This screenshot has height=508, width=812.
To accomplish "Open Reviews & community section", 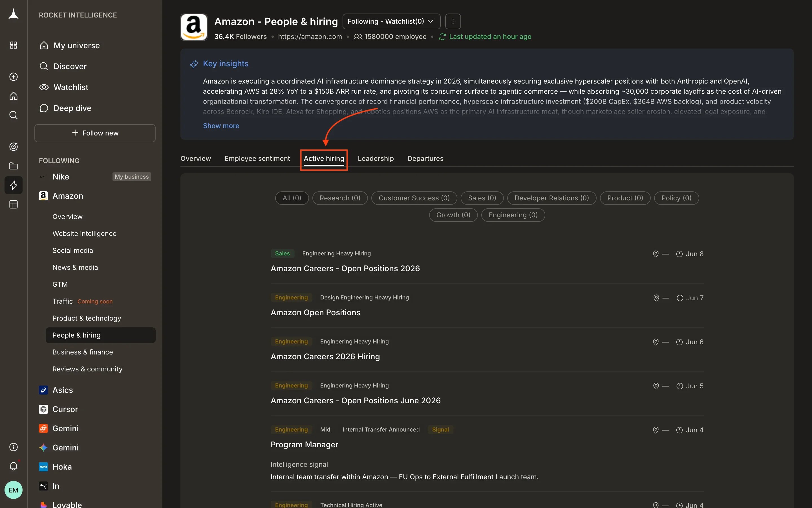I will tap(87, 369).
